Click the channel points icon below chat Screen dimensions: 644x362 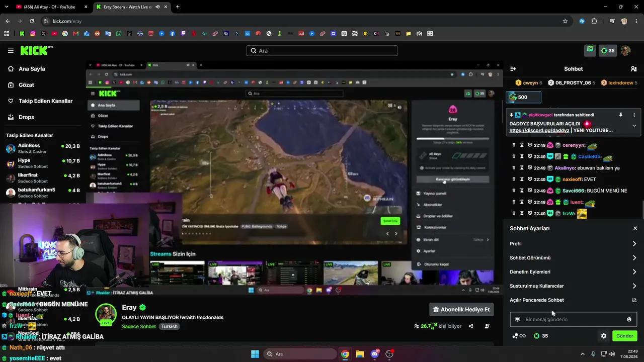[x=518, y=336]
